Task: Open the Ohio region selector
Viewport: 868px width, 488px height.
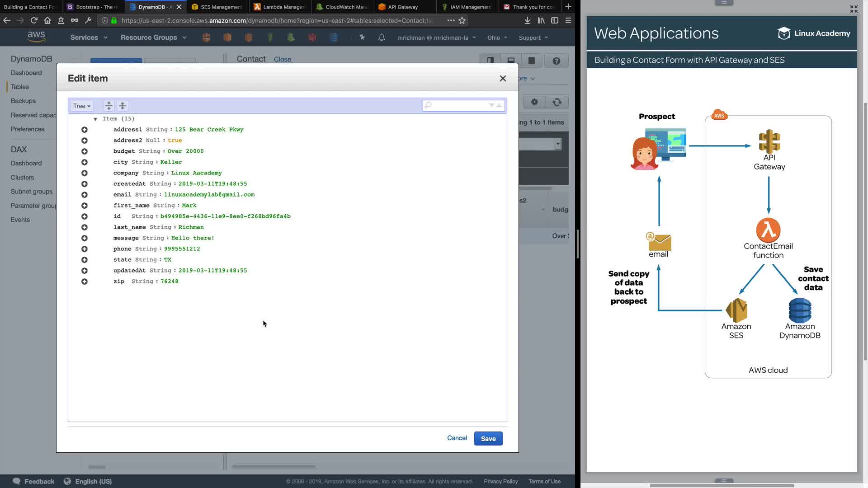Action: click(x=497, y=38)
